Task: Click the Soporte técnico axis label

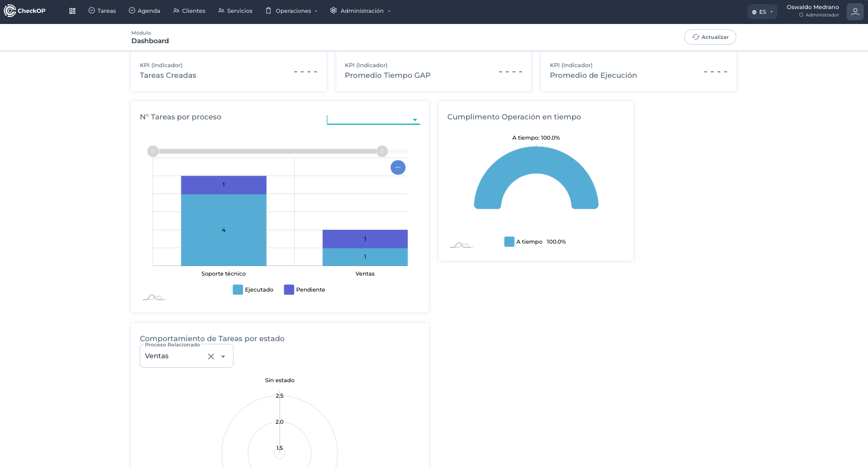Action: (x=223, y=273)
